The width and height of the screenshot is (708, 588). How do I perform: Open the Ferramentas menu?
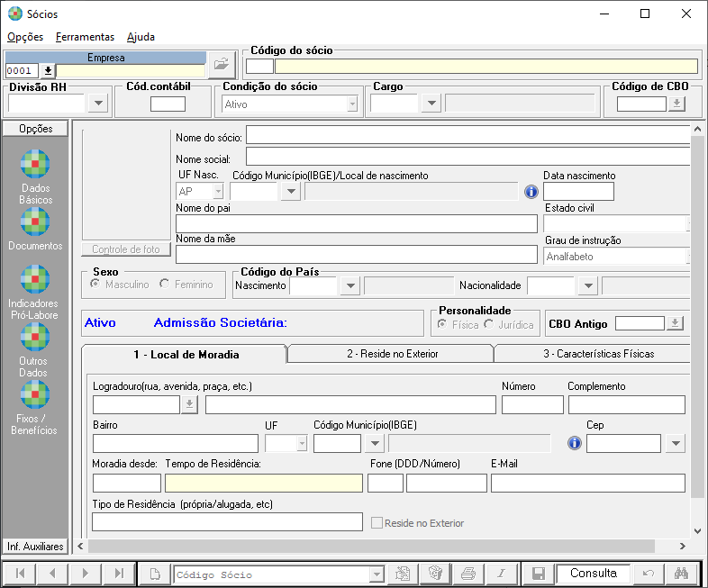85,37
